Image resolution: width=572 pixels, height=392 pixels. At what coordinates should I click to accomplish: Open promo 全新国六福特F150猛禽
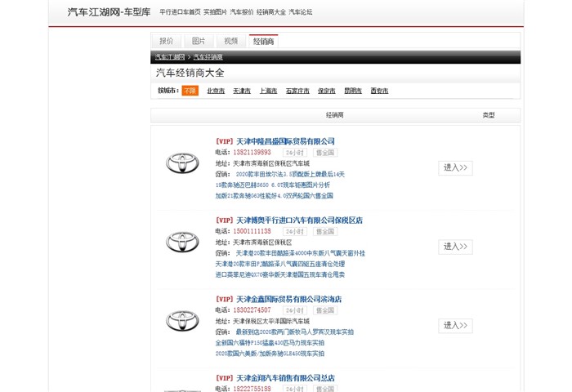click(x=270, y=343)
